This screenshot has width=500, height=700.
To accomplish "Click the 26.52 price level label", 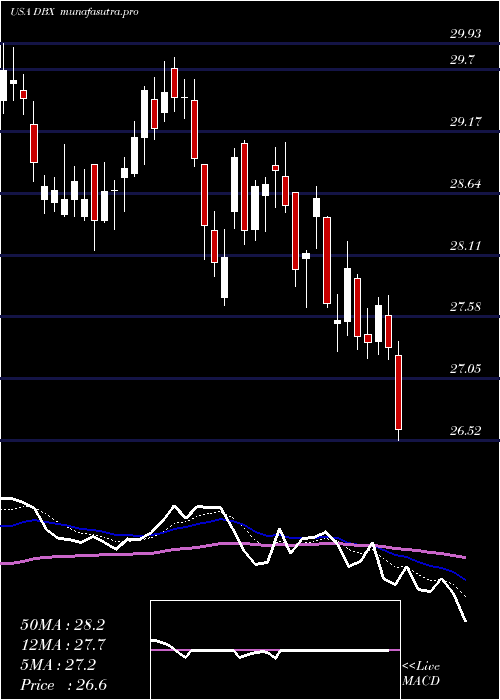I will (465, 431).
